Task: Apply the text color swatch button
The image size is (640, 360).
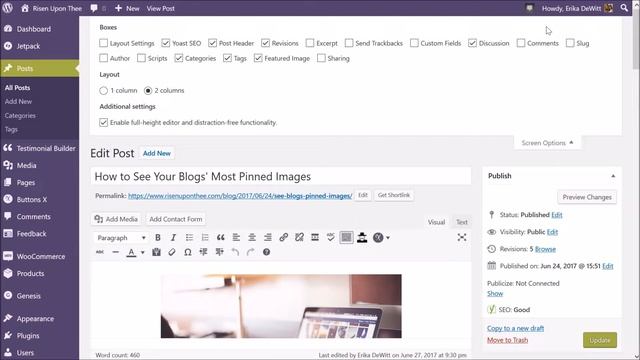Action: tap(131, 253)
